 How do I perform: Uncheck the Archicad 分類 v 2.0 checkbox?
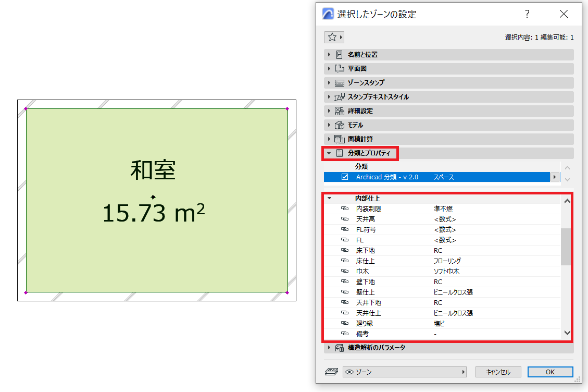click(x=345, y=177)
